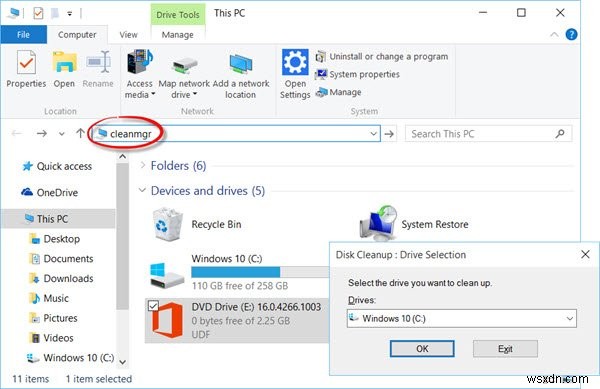
Task: Click the C: drive capacity bar
Action: point(260,272)
